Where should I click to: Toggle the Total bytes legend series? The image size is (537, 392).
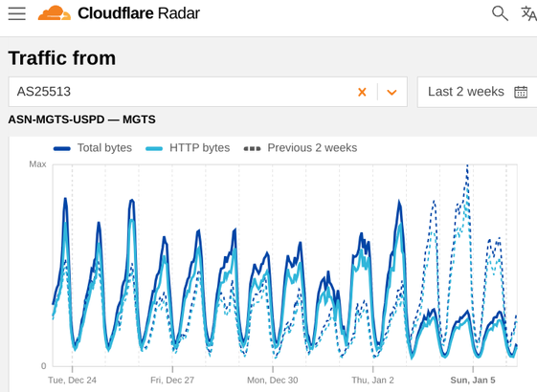click(93, 148)
